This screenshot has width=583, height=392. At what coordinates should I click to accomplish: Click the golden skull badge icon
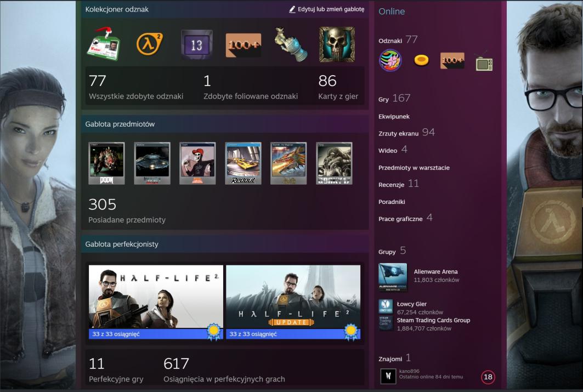pyautogui.click(x=337, y=44)
